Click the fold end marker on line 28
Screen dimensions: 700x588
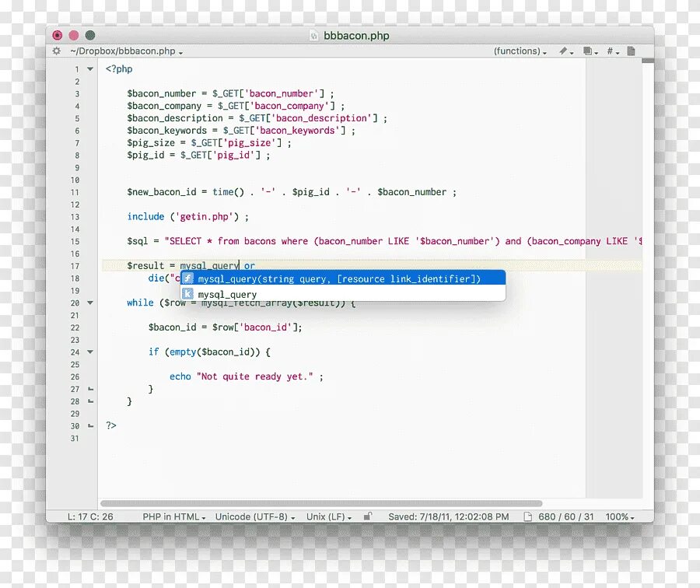click(x=91, y=401)
